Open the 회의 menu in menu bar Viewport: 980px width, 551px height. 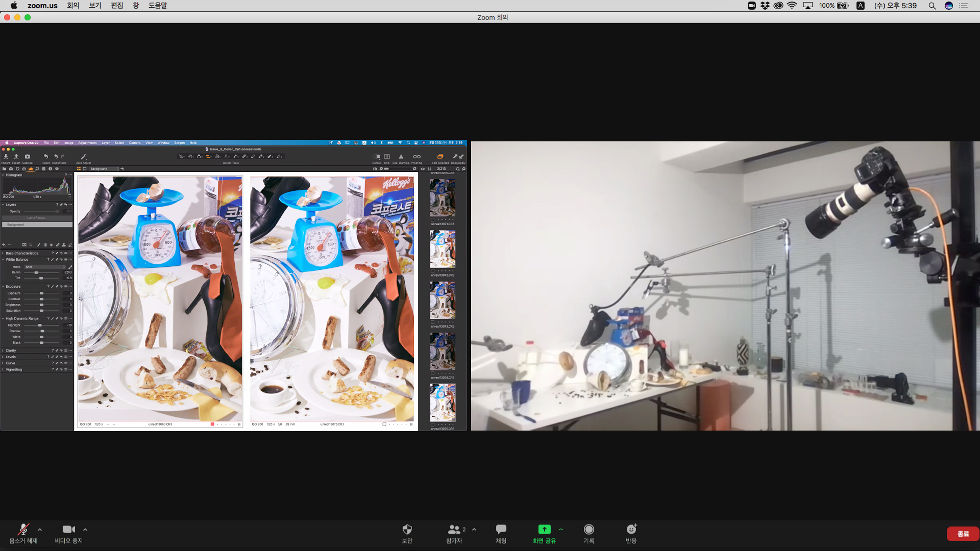pos(73,5)
